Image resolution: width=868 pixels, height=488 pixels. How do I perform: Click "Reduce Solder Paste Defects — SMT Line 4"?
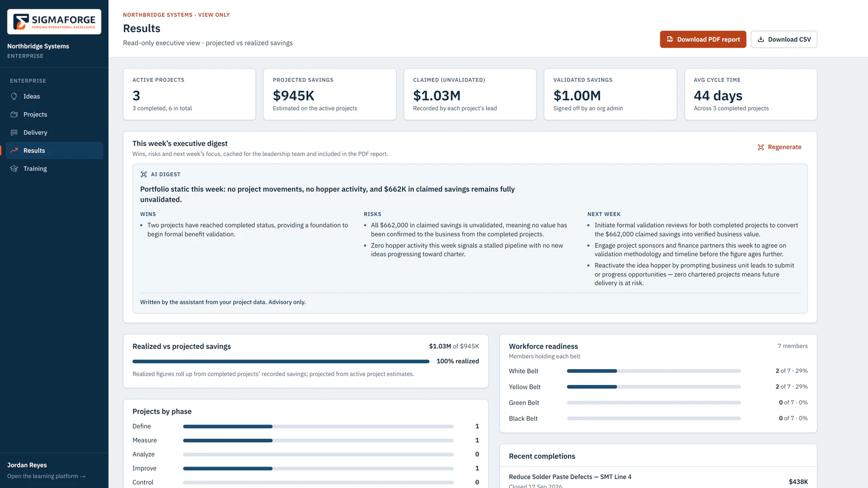570,477
